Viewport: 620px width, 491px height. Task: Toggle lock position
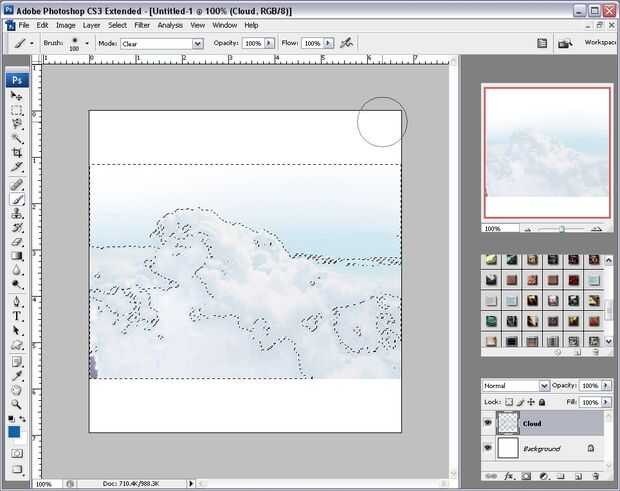click(531, 402)
